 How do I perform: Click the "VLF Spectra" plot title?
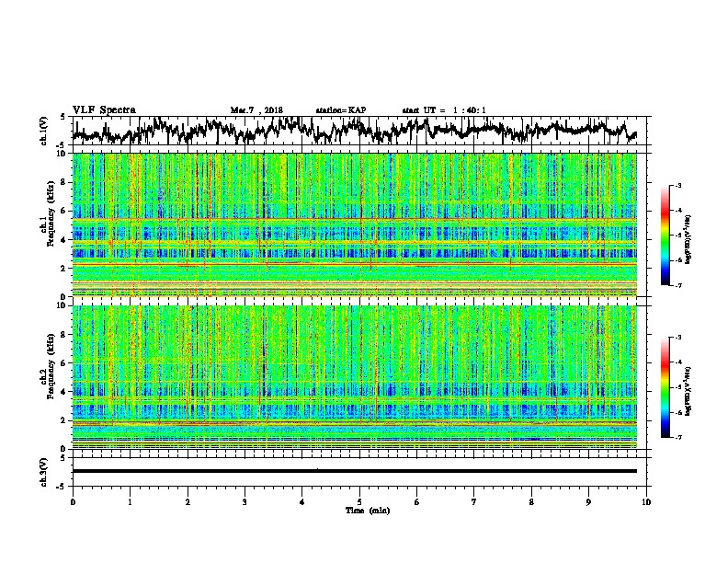[x=104, y=110]
